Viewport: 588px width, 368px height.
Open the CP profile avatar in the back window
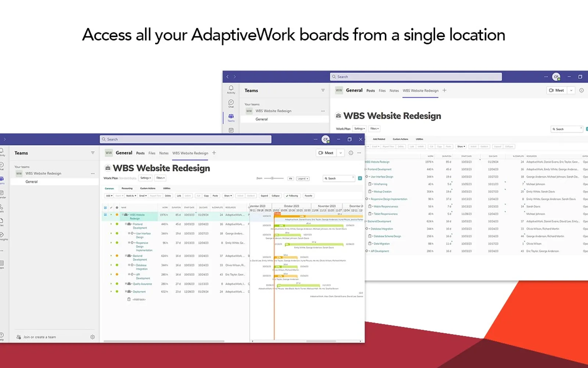coord(556,77)
